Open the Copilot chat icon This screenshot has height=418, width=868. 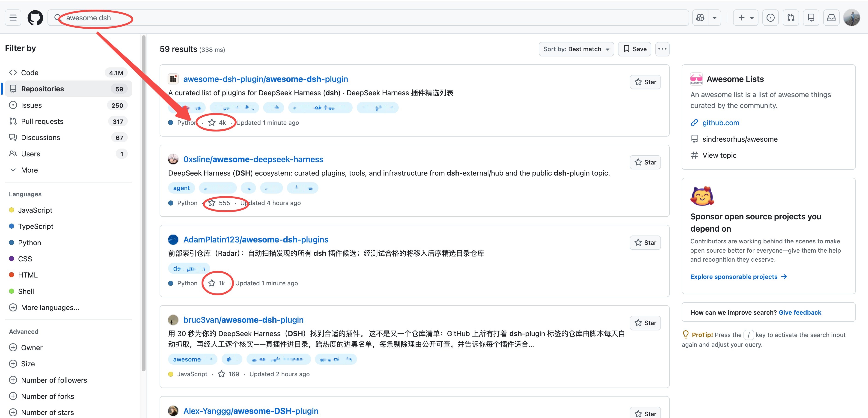[700, 18]
